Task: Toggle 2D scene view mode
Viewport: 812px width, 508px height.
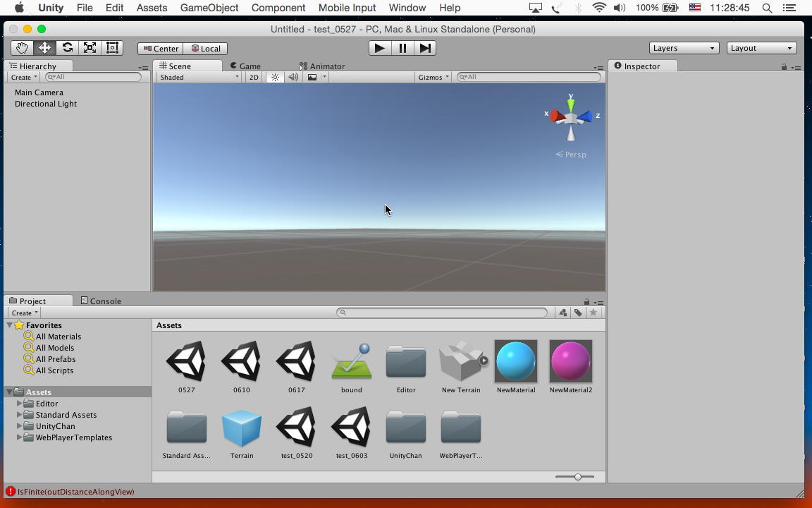Action: (x=254, y=77)
